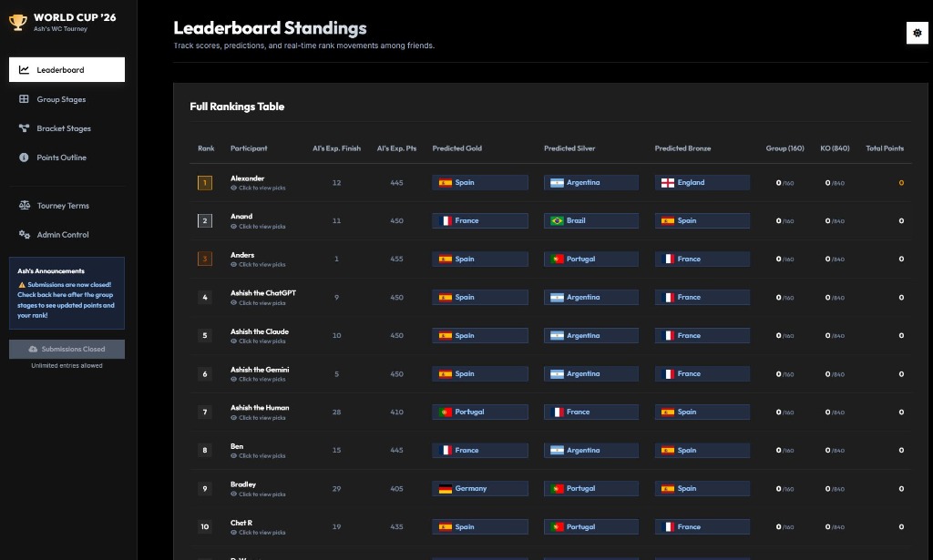
Task: Click the Predicted Bronze column header
Action: (682, 148)
